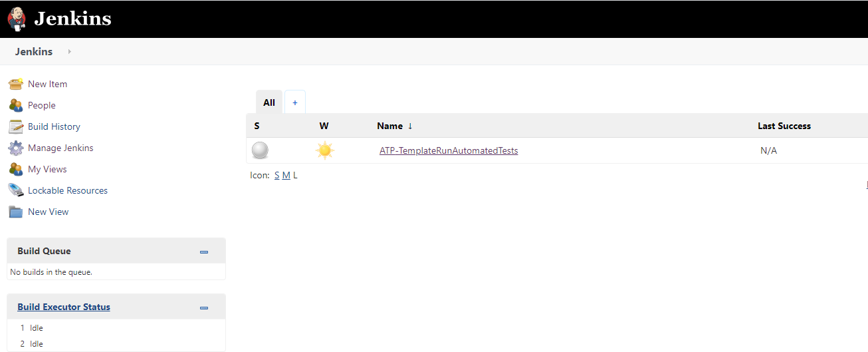
Task: Open My Views link
Action: (x=47, y=169)
